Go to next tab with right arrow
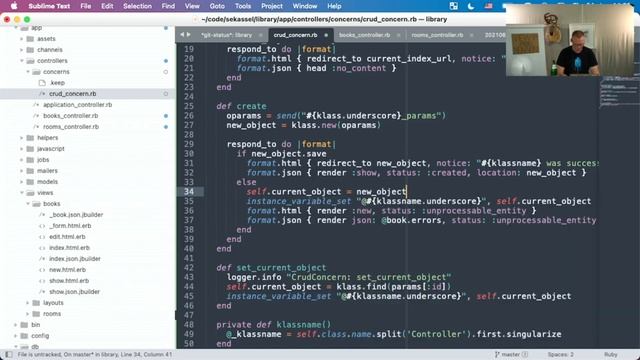Image resolution: width=640 pixels, height=360 pixels. 189,35
